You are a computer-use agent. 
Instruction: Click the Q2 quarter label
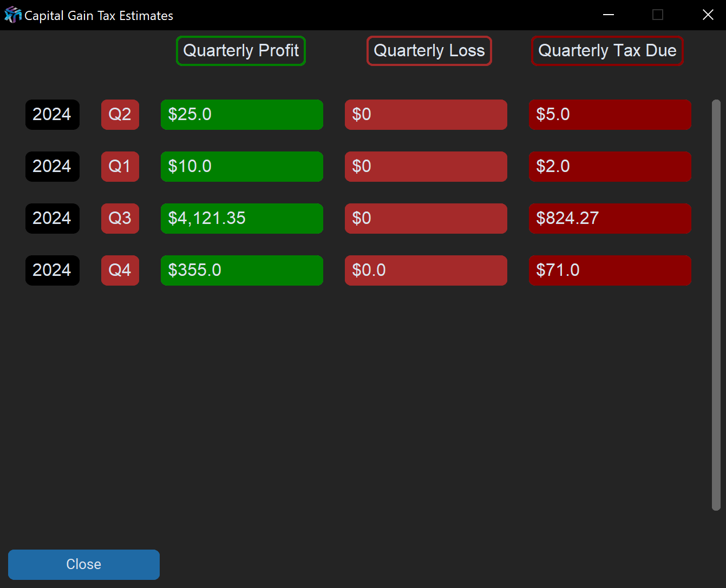click(120, 115)
